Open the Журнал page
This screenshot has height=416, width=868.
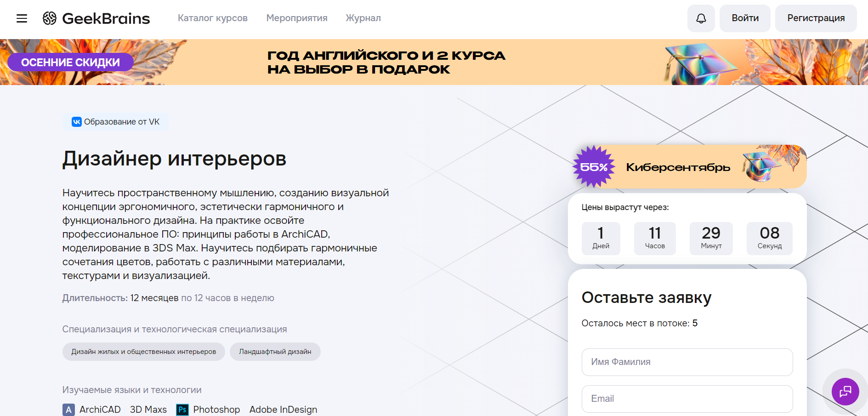[363, 18]
